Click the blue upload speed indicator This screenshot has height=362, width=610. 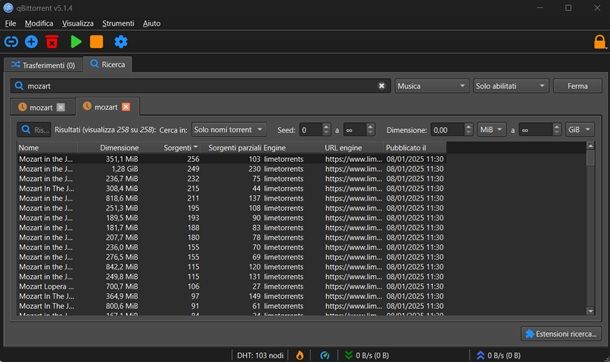pos(498,355)
